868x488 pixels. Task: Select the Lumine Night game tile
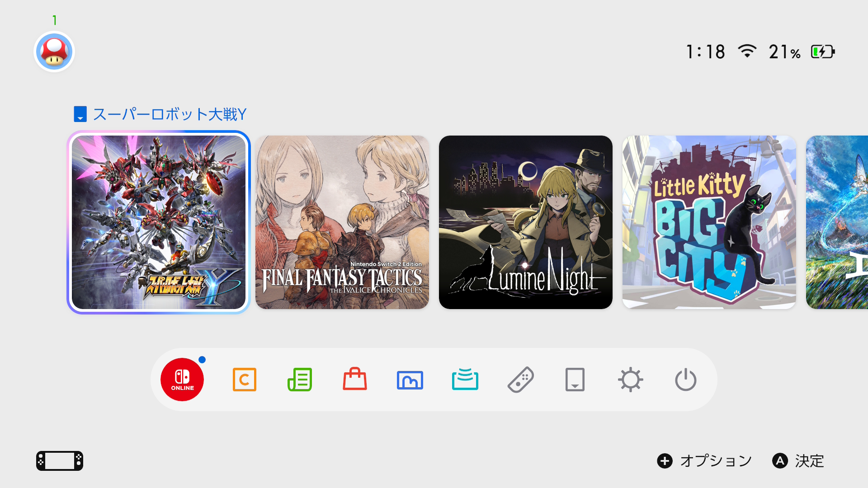pyautogui.click(x=526, y=222)
